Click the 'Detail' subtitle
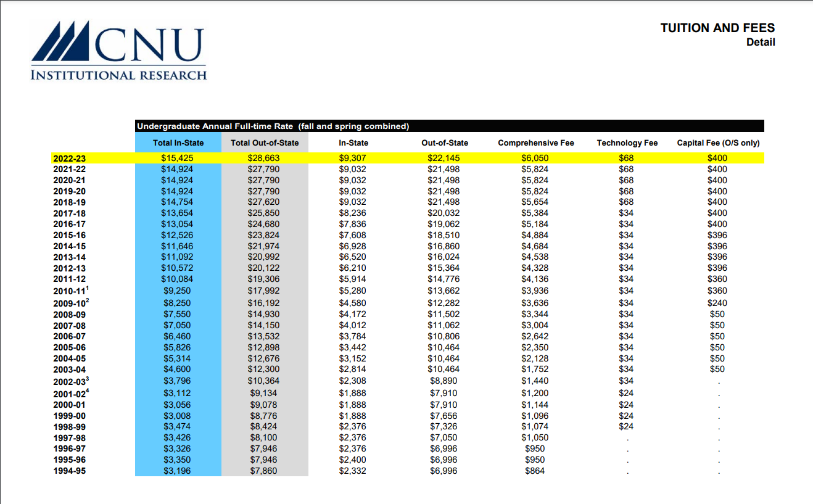The height and width of the screenshot is (504, 813). pyautogui.click(x=761, y=43)
